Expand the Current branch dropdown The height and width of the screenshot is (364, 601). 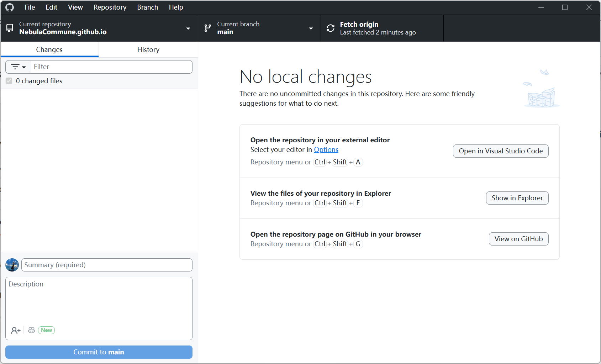pyautogui.click(x=311, y=28)
